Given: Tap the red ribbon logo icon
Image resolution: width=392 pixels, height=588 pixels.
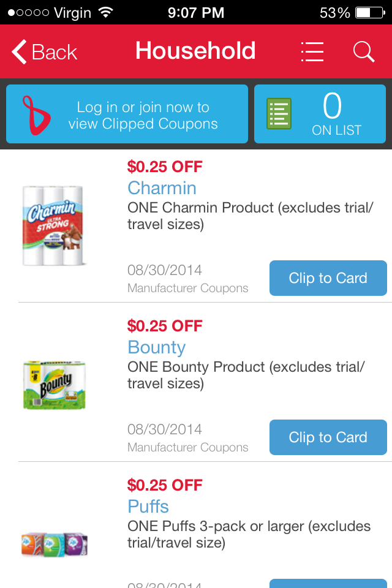Looking at the screenshot, I should [x=32, y=115].
